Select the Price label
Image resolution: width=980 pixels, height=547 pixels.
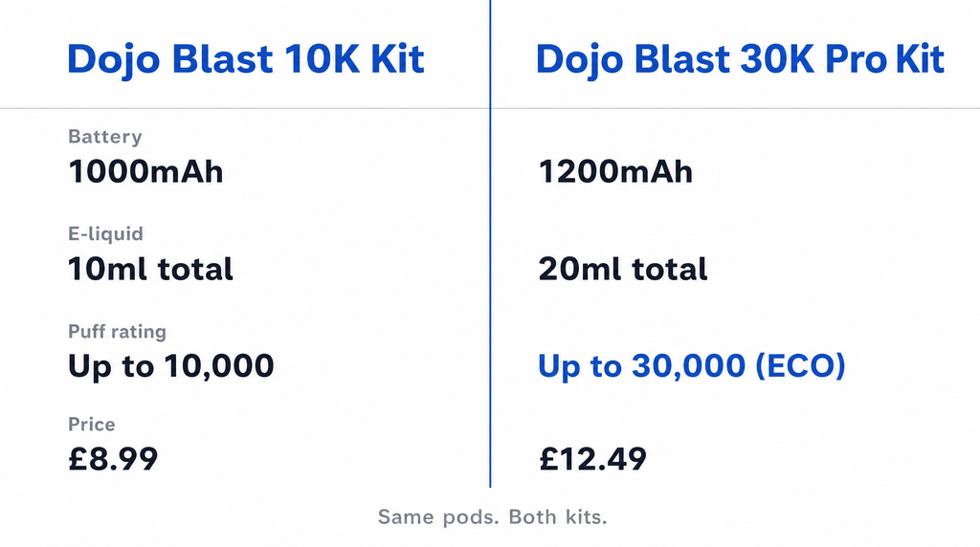tap(92, 425)
